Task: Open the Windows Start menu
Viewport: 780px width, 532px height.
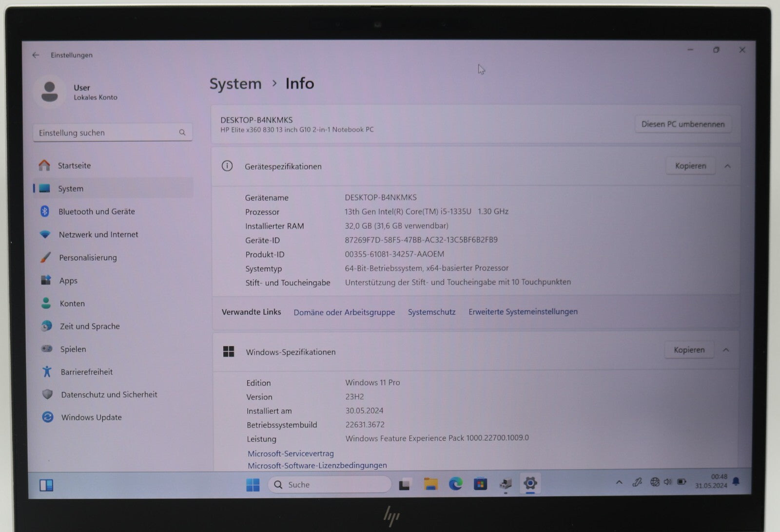Action: click(253, 485)
